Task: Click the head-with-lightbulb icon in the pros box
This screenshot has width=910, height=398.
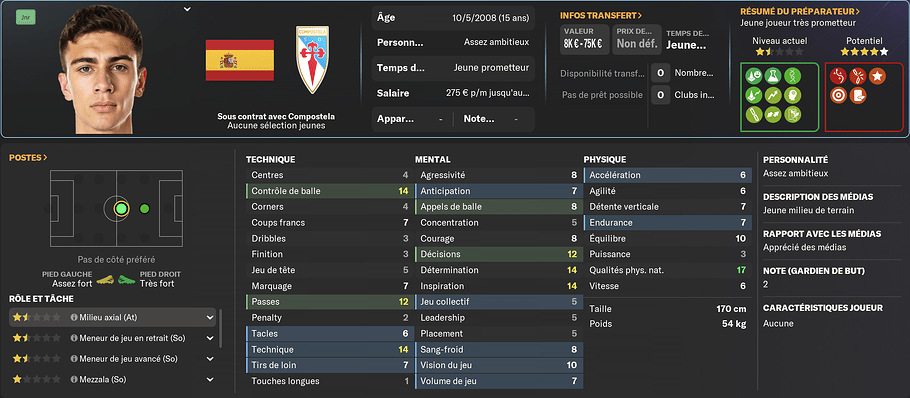Action: [x=793, y=95]
